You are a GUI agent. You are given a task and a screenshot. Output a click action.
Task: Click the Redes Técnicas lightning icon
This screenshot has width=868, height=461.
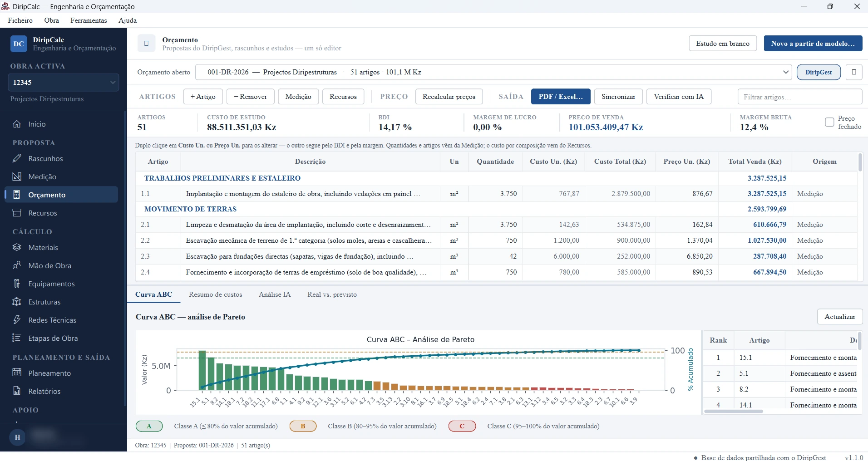click(17, 320)
